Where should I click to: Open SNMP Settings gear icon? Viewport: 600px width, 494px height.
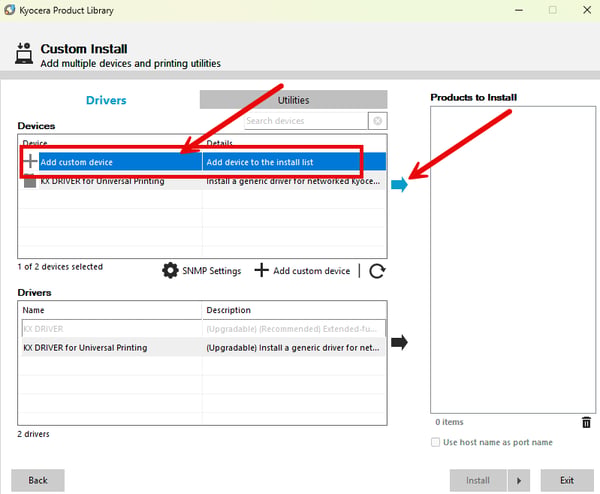[170, 271]
